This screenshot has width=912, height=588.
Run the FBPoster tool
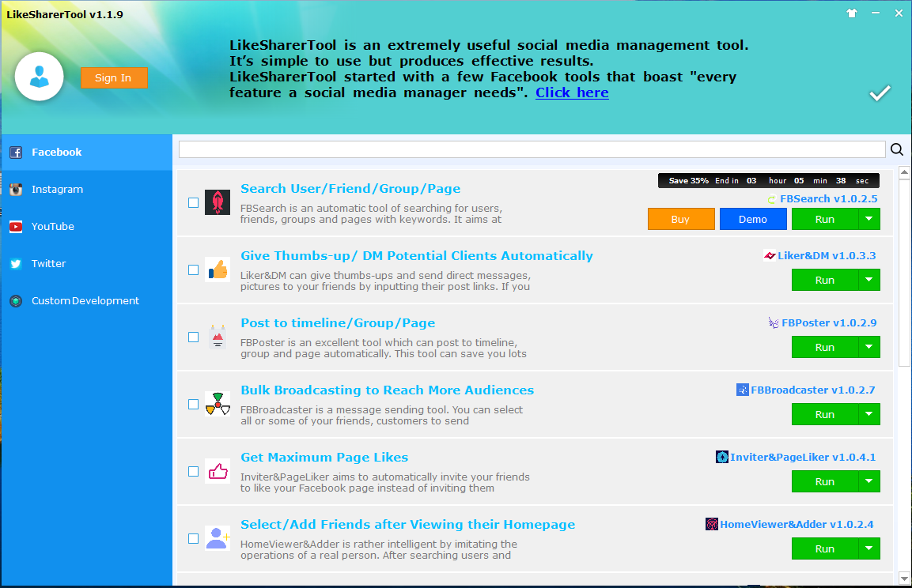coord(825,347)
